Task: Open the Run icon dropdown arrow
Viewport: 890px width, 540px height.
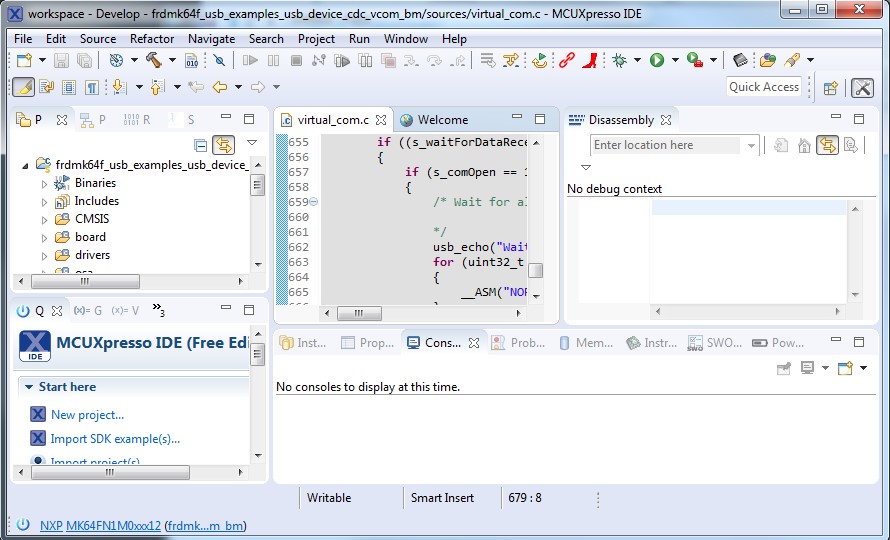Action: click(675, 60)
